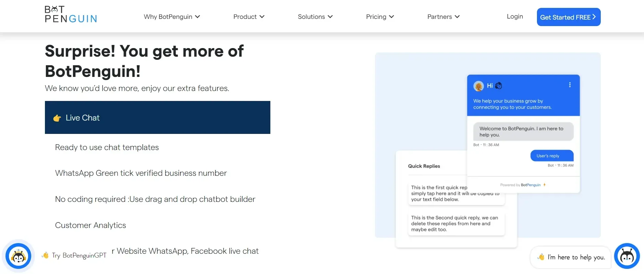Viewport: 644px width, 274px height.
Task: Click the avatar in chat preview header
Action: point(479,86)
